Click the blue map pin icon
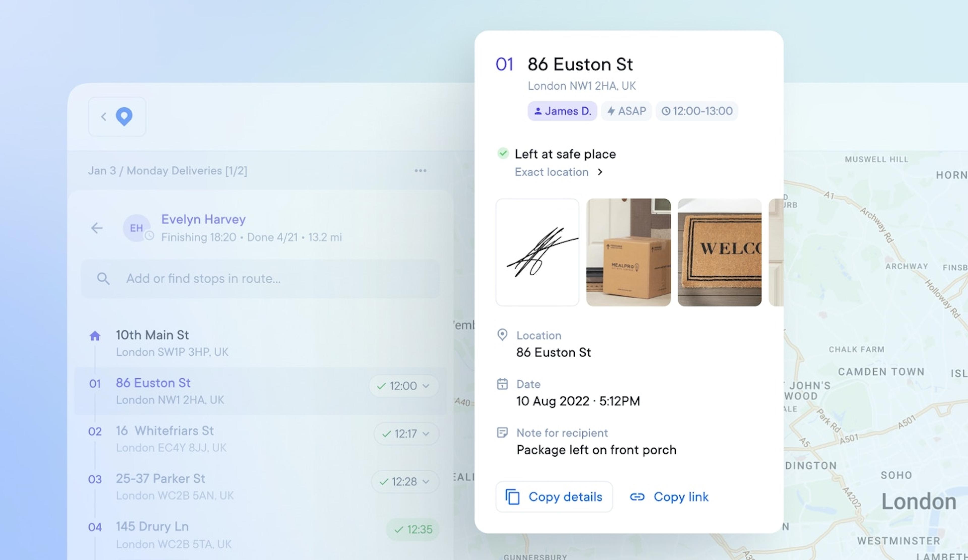 click(124, 116)
